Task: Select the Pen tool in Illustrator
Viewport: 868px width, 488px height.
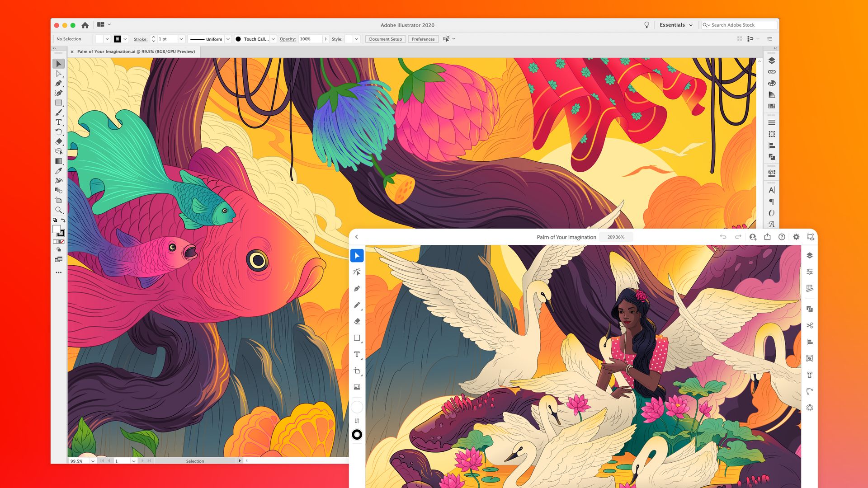Action: click(x=58, y=83)
